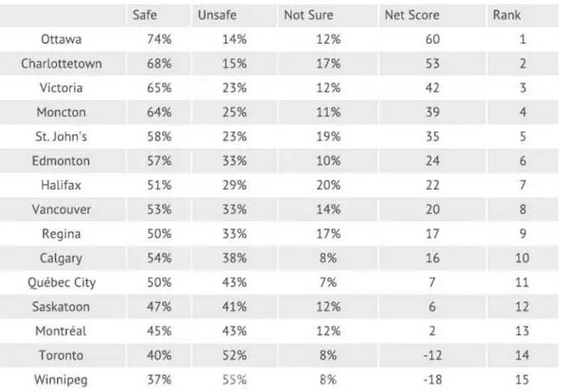The width and height of the screenshot is (561, 392).
Task: Select the Calgary city cell
Action: point(61,258)
